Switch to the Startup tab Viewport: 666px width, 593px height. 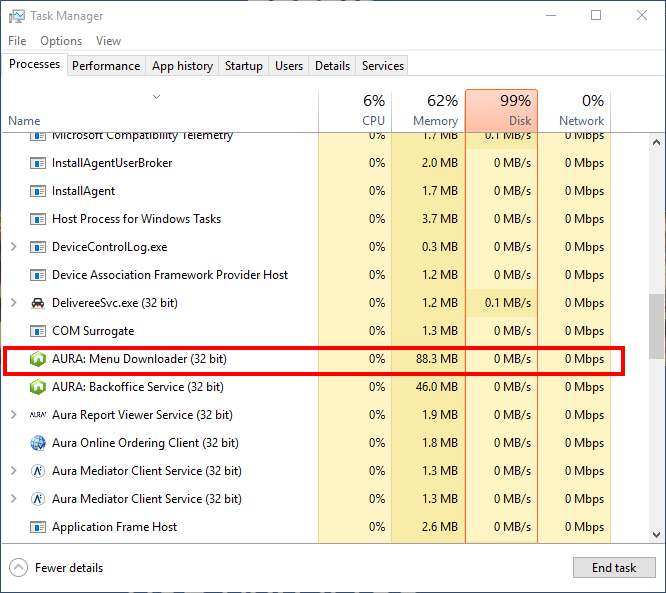(x=243, y=66)
